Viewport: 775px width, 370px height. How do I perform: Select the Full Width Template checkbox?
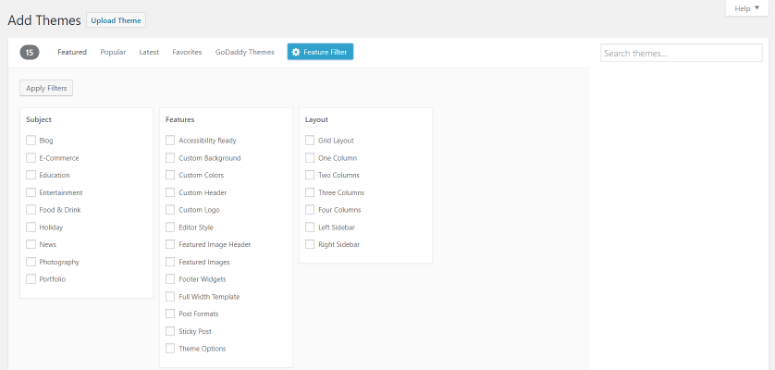tap(171, 296)
